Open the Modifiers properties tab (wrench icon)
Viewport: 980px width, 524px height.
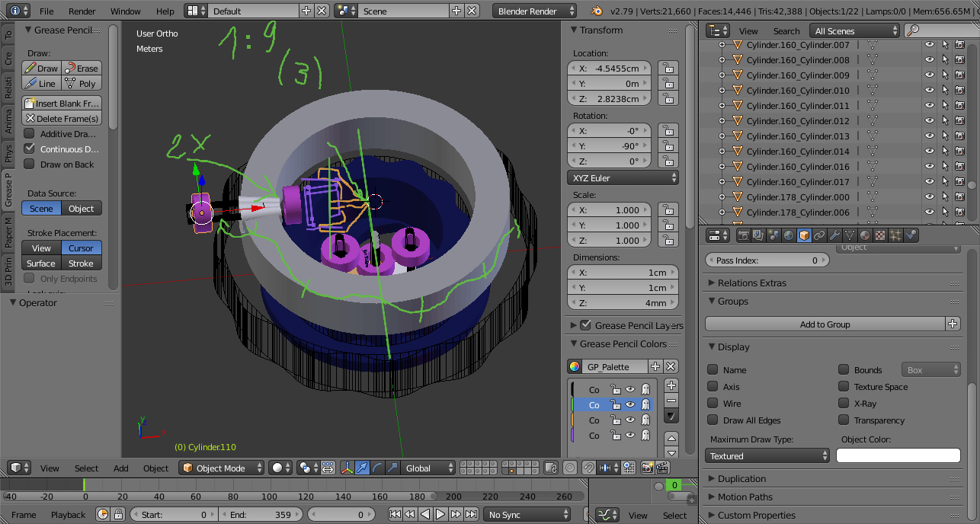835,235
